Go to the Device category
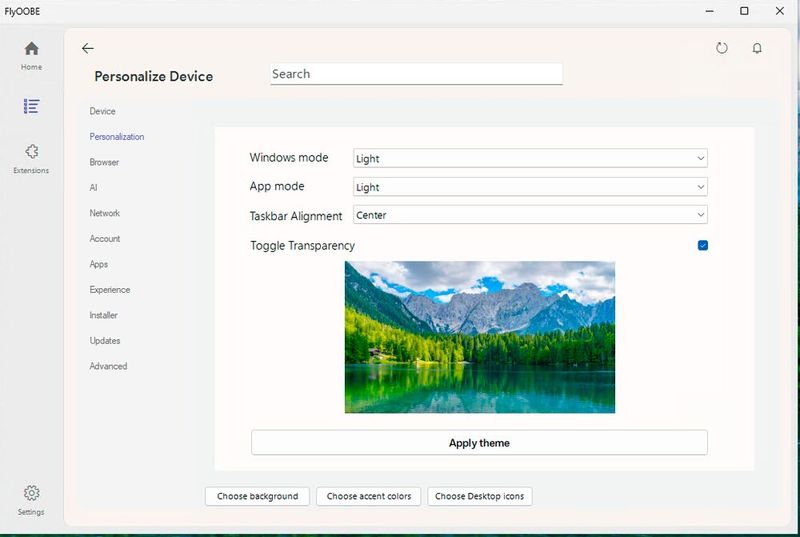Screen dimensions: 800x537 [x=103, y=111]
